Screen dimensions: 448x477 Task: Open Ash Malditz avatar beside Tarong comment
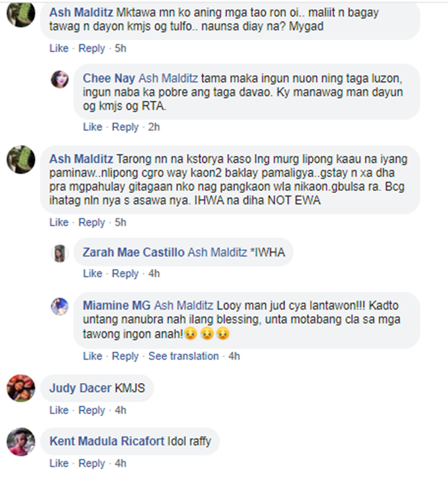coord(21,160)
